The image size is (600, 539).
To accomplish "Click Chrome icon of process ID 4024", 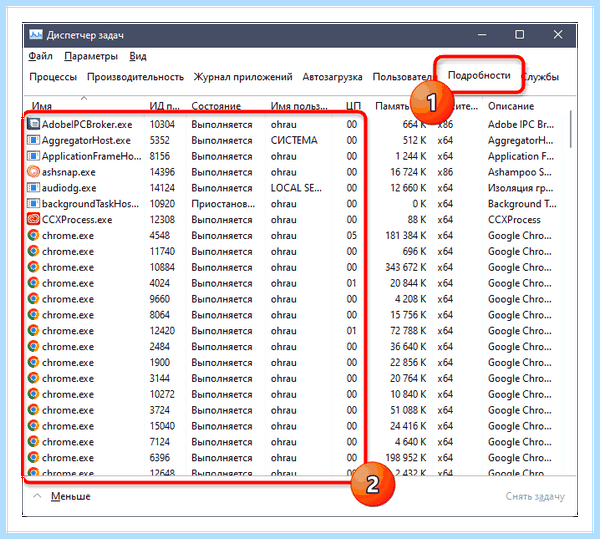I will coord(34,283).
